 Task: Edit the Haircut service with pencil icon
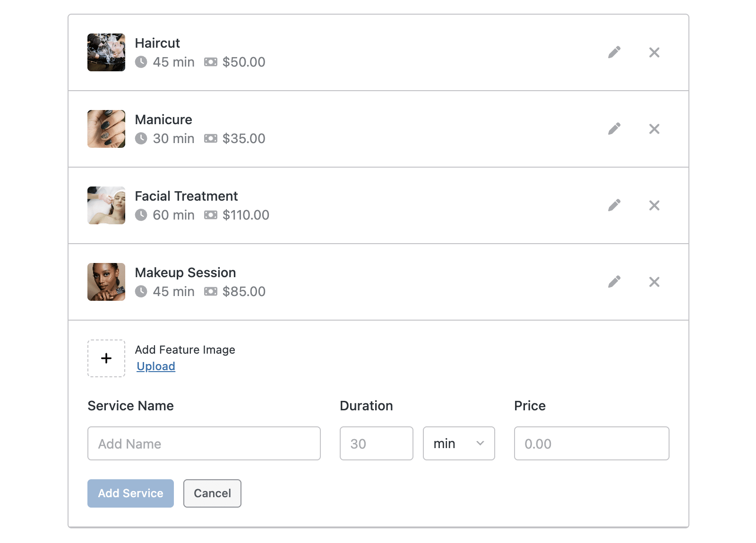614,52
